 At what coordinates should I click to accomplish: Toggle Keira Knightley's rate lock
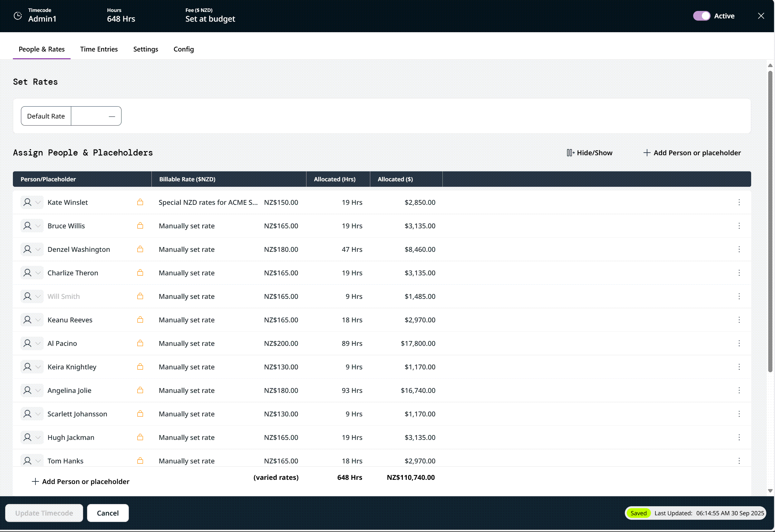pyautogui.click(x=140, y=367)
